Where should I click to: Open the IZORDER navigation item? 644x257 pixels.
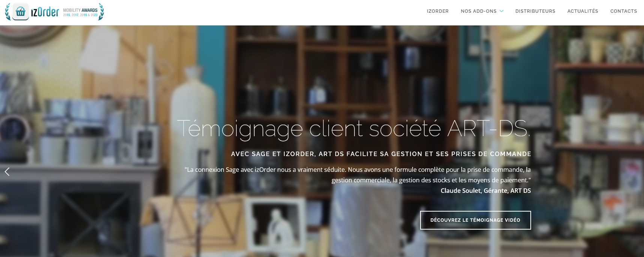(x=438, y=11)
